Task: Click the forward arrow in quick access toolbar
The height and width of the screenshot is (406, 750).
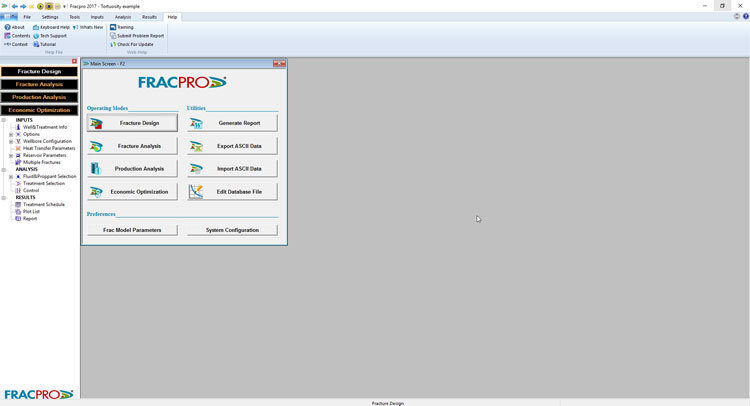Action: [23, 6]
